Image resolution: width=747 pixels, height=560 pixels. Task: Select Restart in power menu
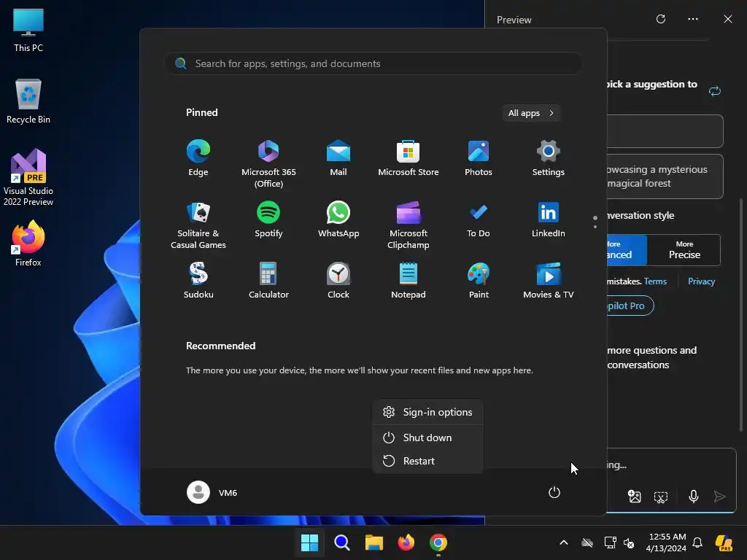427,461
